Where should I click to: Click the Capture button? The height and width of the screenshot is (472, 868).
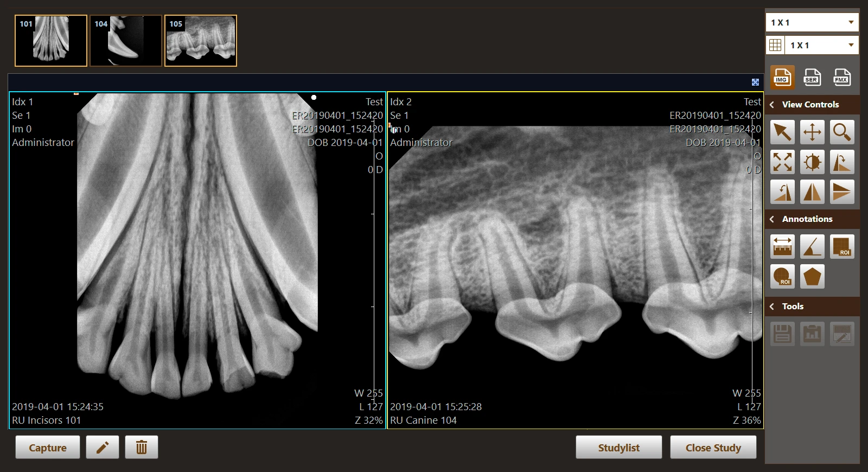[x=48, y=448]
